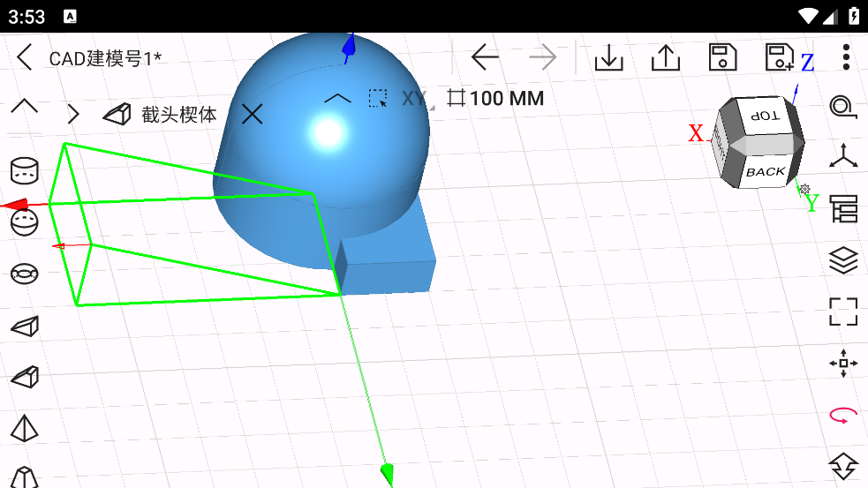Import a model with download icon
Image resolution: width=868 pixels, height=488 pixels.
click(x=609, y=57)
